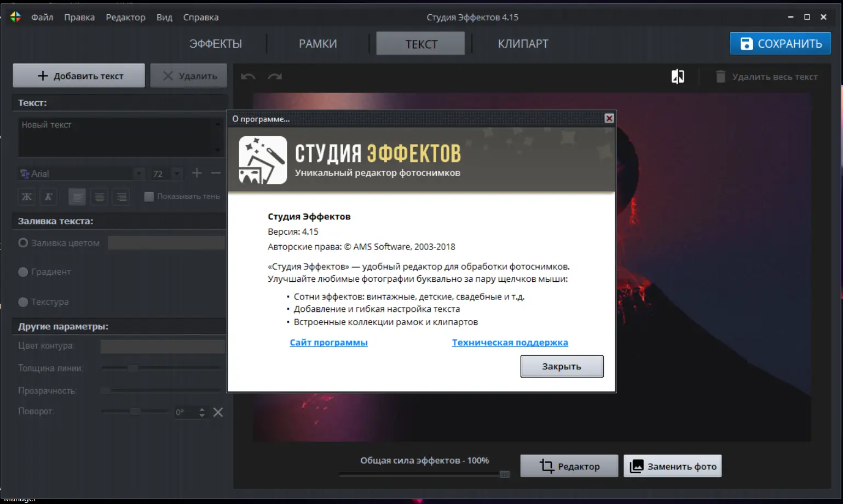Open the Arial font dropdown
This screenshot has width=843, height=504.
pyautogui.click(x=137, y=173)
